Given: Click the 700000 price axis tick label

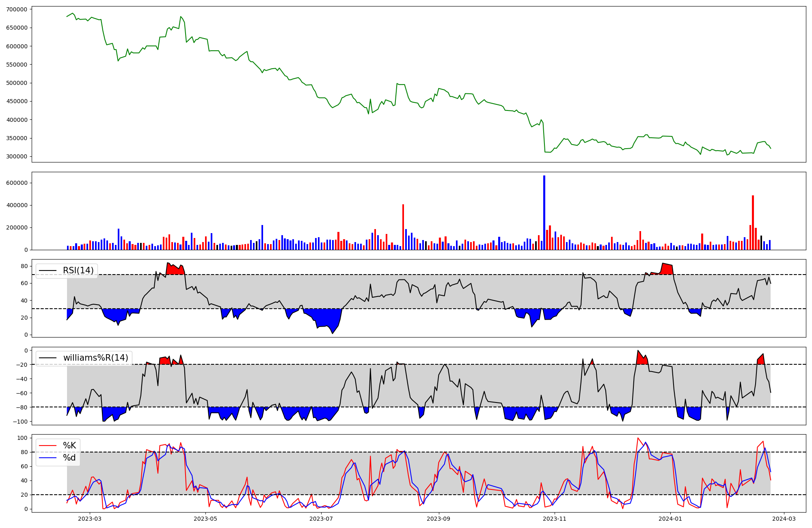Looking at the screenshot, I should (17, 9).
